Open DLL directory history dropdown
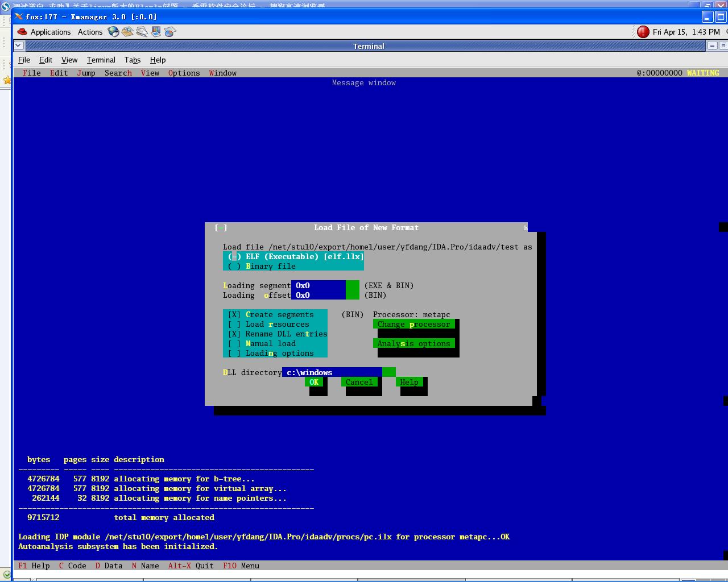 [389, 372]
